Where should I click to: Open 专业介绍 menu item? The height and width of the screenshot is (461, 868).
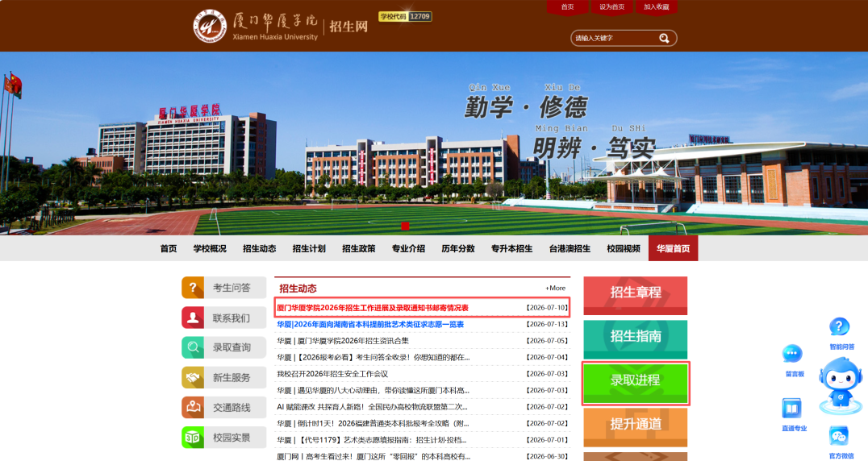(x=408, y=249)
